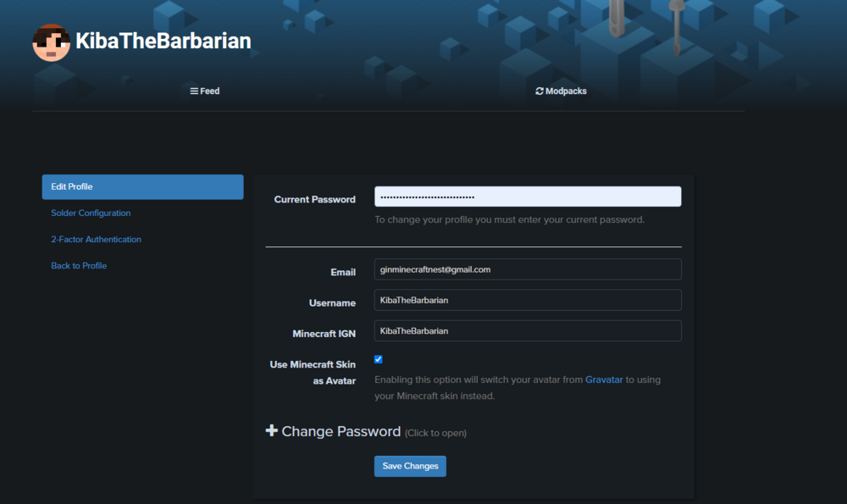847x504 pixels.
Task: Click the Save Changes button
Action: pyautogui.click(x=410, y=466)
